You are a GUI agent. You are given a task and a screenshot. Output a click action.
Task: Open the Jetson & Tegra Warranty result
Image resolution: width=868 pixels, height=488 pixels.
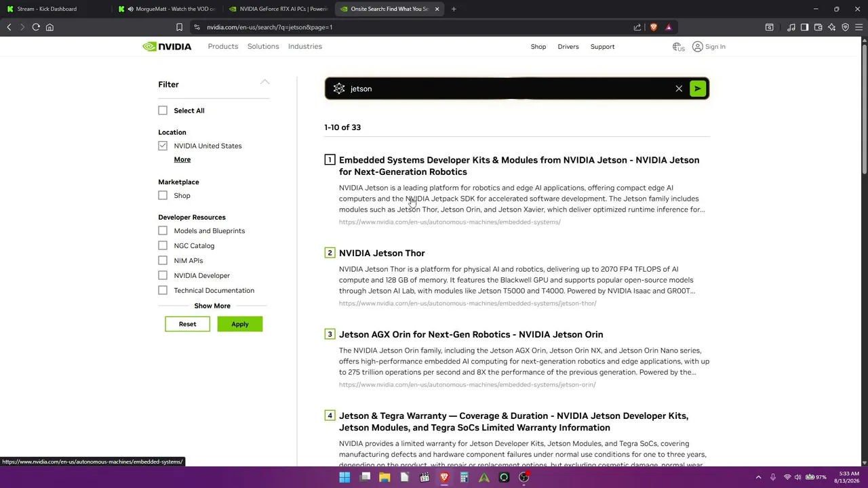click(x=513, y=422)
